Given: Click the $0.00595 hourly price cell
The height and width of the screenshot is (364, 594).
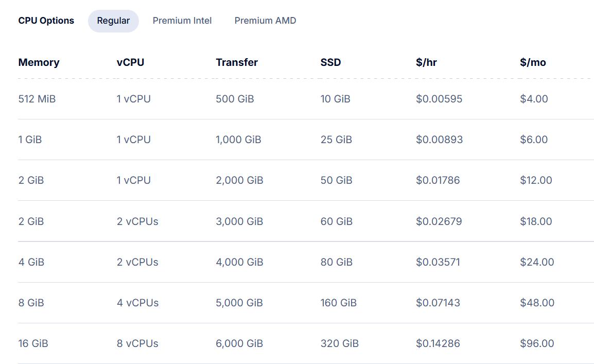Looking at the screenshot, I should click(x=440, y=99).
